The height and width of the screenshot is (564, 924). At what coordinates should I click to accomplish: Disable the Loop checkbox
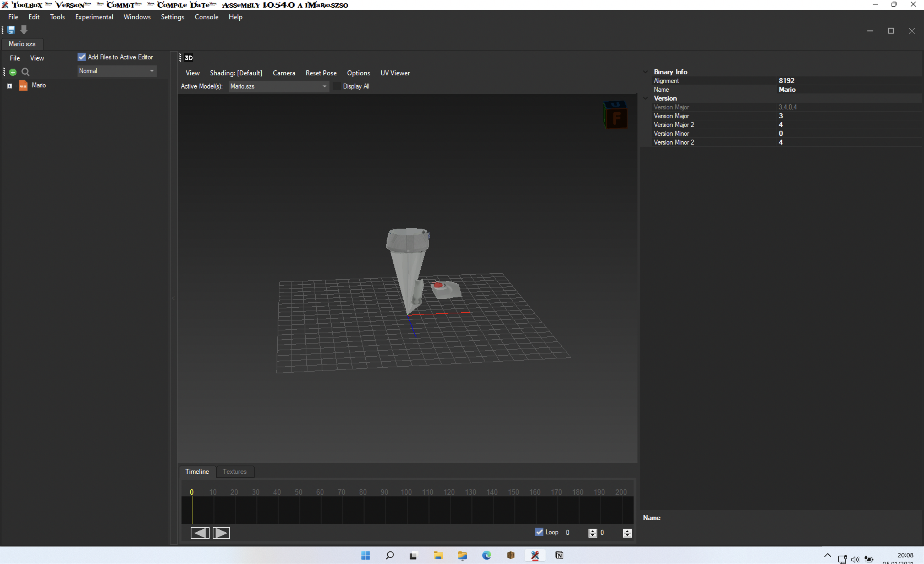tap(539, 532)
